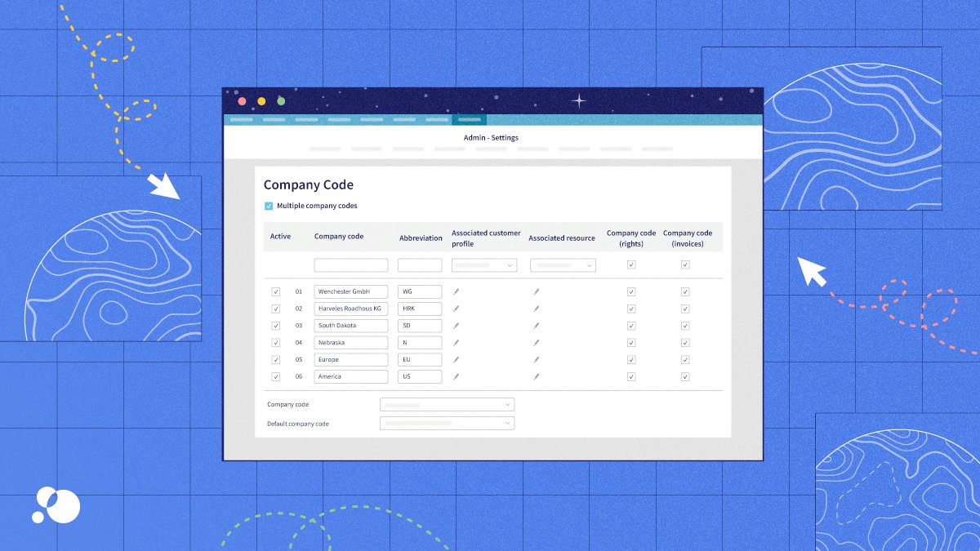Edit the customer profile for South Dakota
Viewport: 980px width, 551px height.
[x=457, y=325]
